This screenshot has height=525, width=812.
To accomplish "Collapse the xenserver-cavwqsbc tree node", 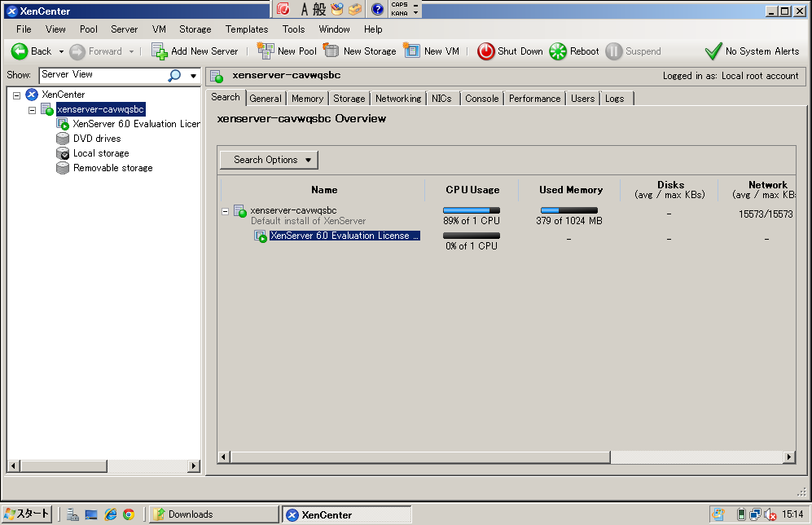I will (x=32, y=110).
